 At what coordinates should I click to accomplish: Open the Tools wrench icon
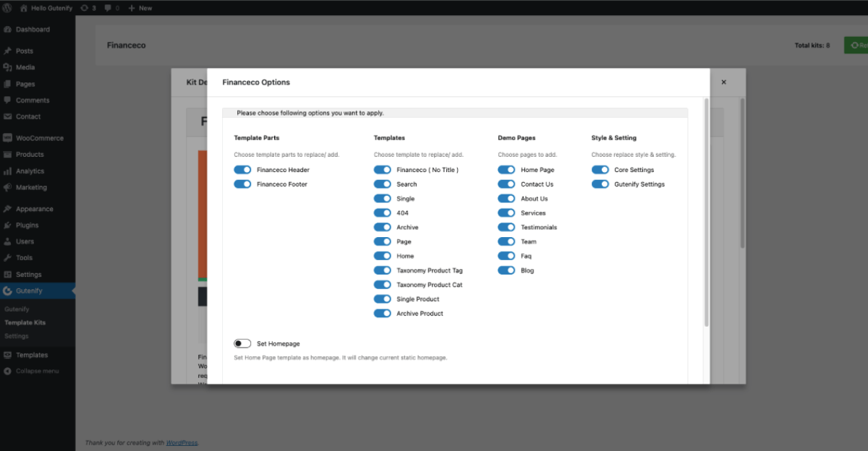point(8,258)
